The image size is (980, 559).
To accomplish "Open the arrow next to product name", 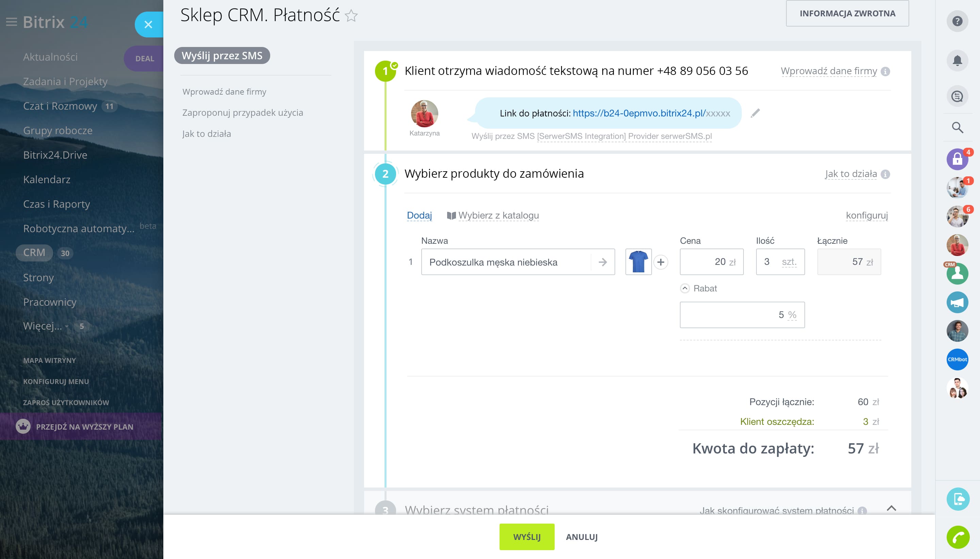I will click(602, 262).
